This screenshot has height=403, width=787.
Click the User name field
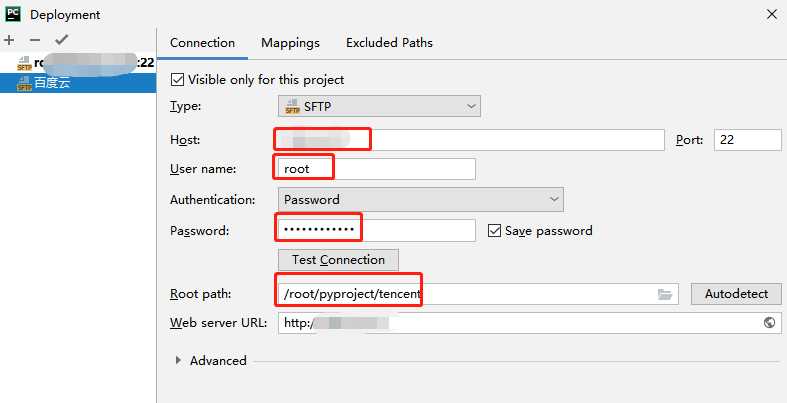coord(376,169)
